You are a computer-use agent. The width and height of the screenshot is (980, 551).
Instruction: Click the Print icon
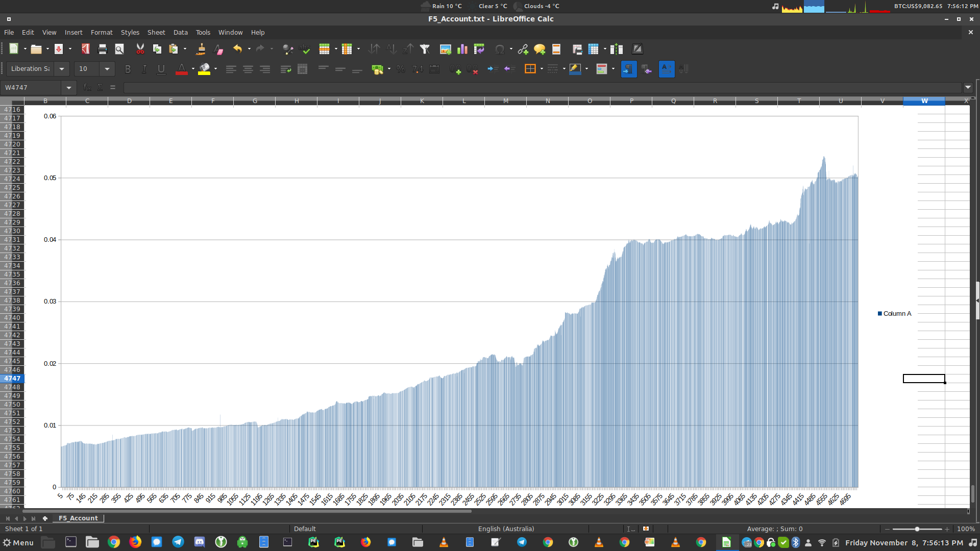[x=102, y=49]
